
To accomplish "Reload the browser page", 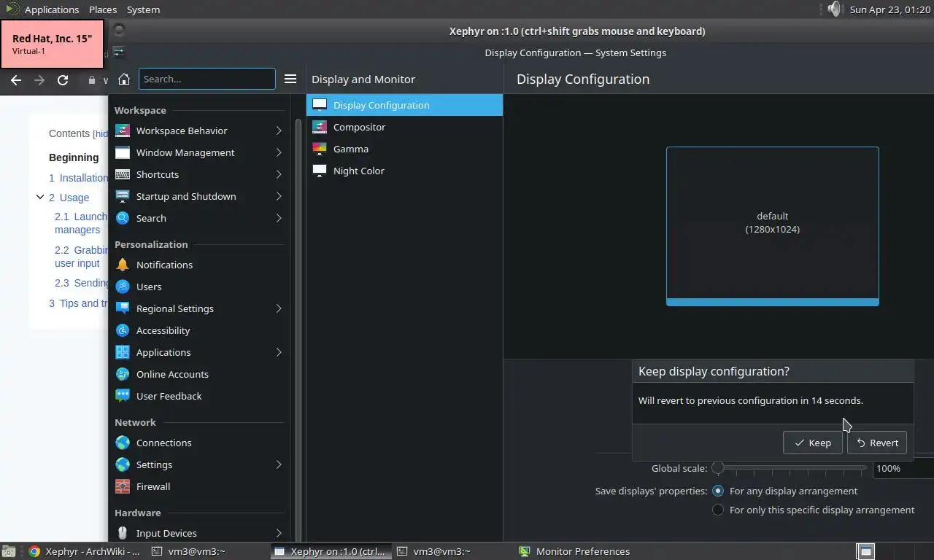I will (x=63, y=80).
